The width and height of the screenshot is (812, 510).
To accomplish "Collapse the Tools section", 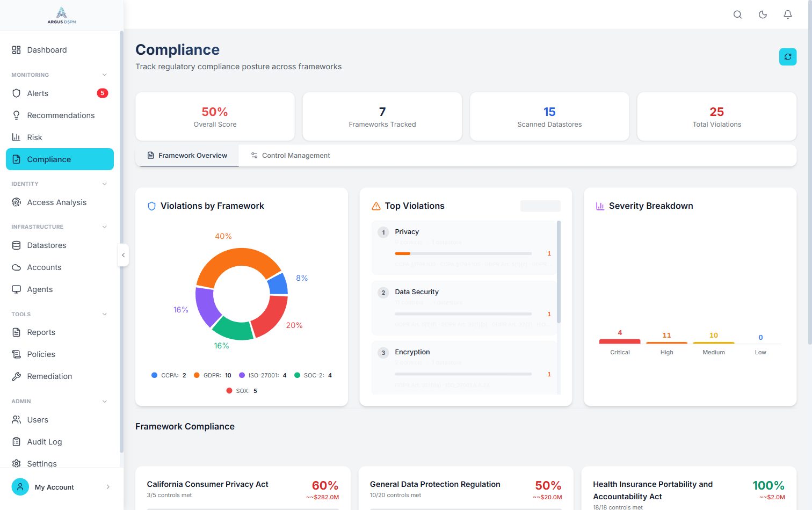I will (105, 314).
